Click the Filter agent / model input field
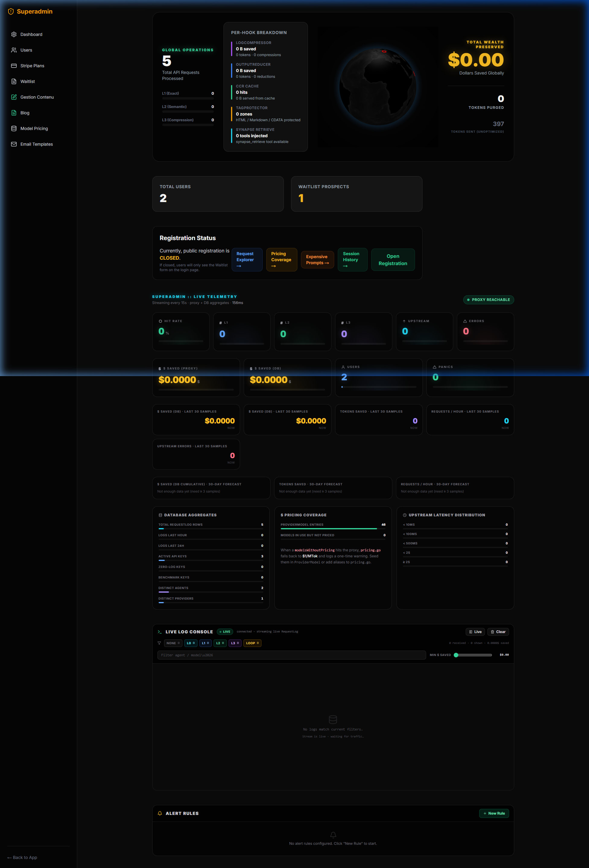This screenshot has height=868, width=589. (x=292, y=655)
